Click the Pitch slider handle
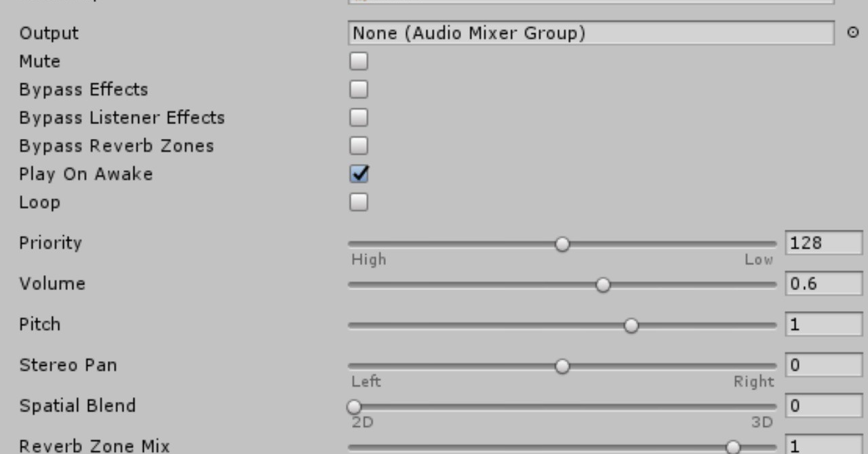Screen dimensions: 868x454 [631, 326]
